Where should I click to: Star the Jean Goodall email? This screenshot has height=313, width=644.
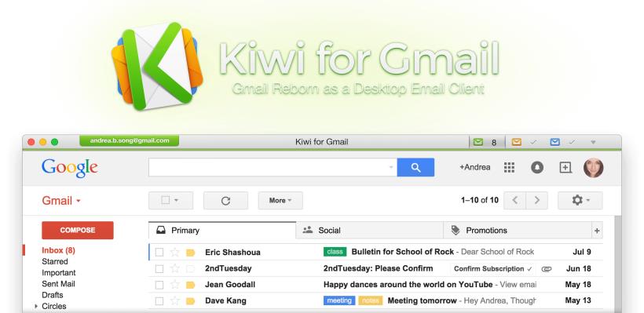tap(174, 285)
